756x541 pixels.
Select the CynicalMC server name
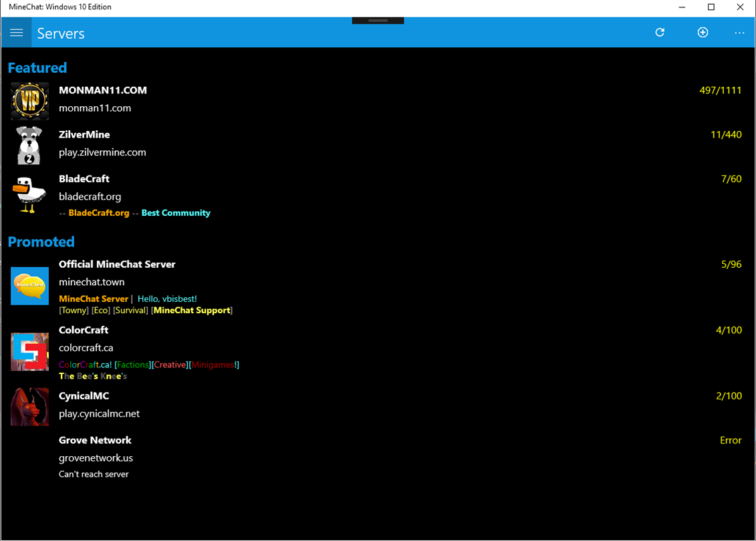84,396
